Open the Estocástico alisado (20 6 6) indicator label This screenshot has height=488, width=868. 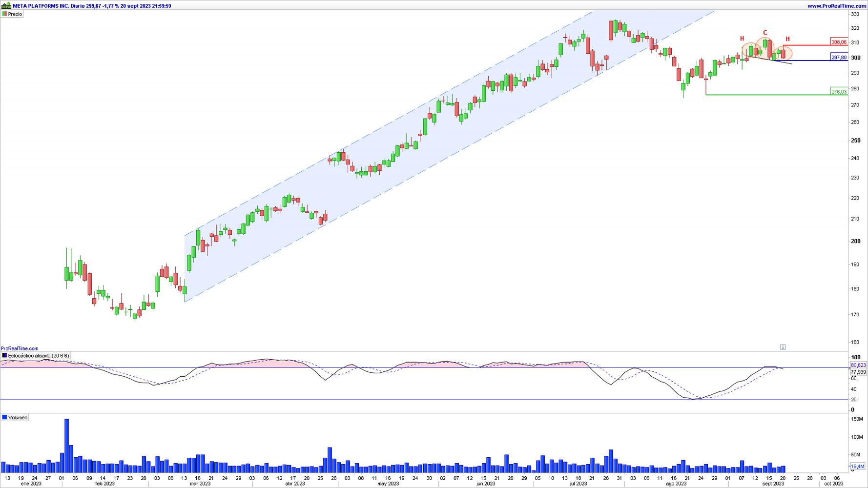pos(36,356)
